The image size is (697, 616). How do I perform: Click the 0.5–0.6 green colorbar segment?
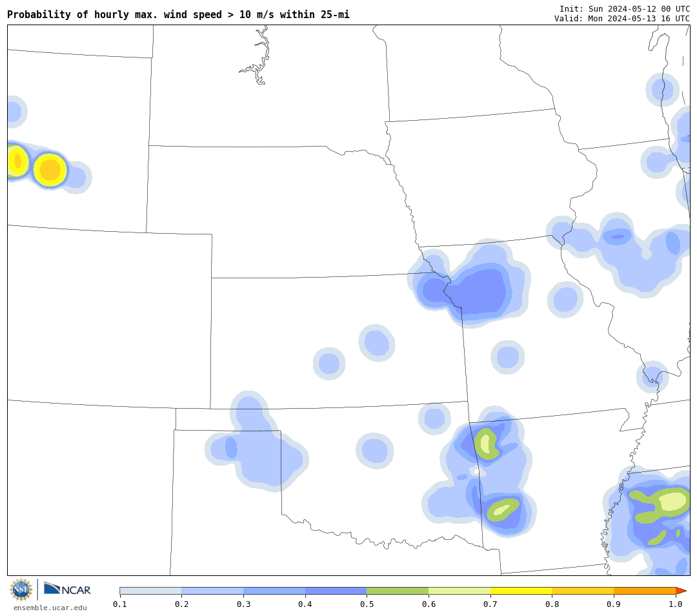click(398, 591)
